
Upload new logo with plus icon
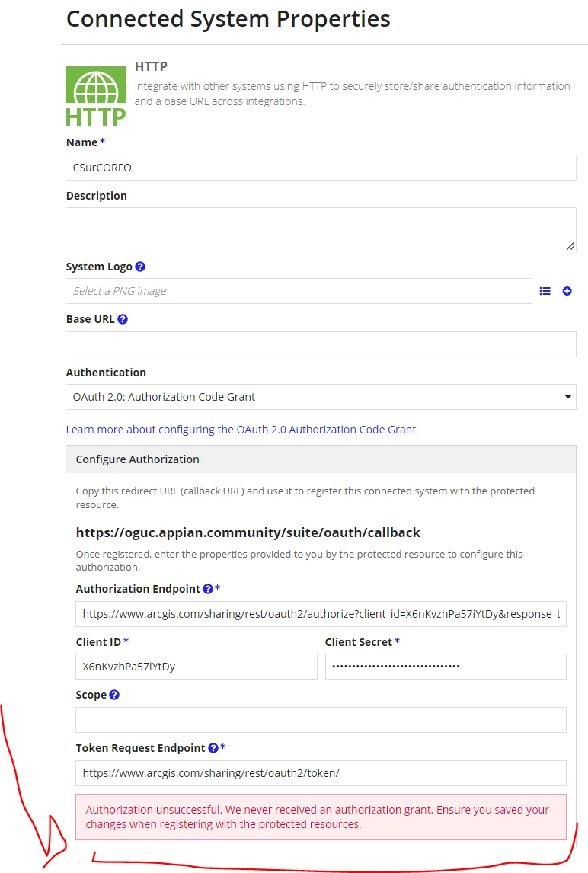coord(567,291)
